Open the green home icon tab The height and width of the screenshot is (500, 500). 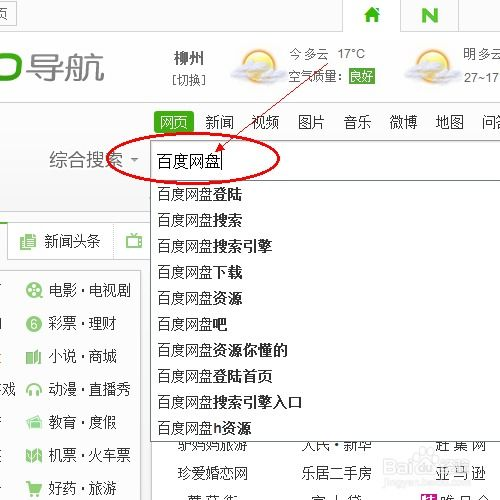pyautogui.click(x=372, y=15)
